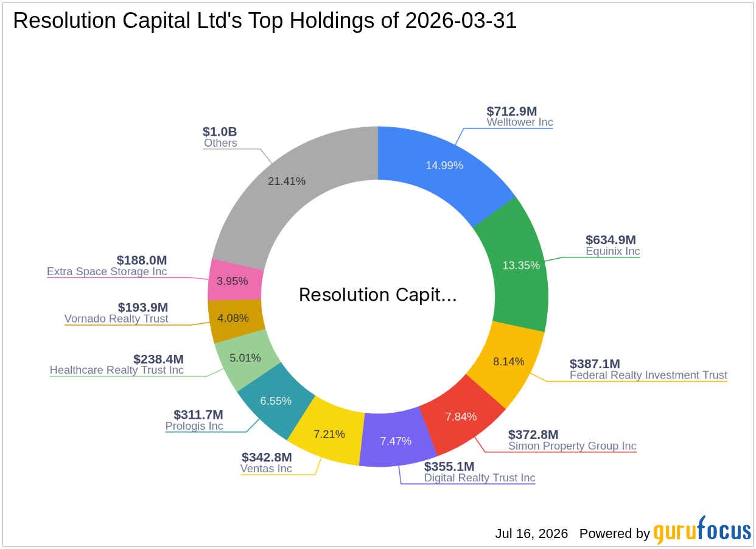Click the $712.9M value
Viewport: 756px width, 549px height.
(x=512, y=111)
